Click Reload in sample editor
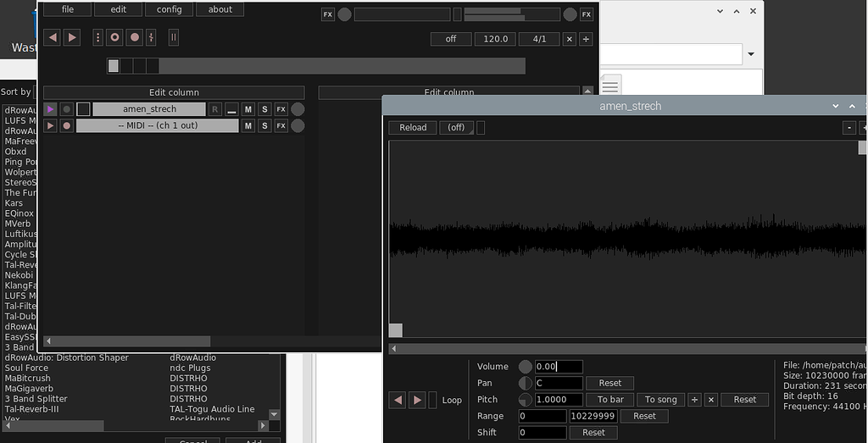Screen dimensions: 868x443 pyautogui.click(x=413, y=128)
